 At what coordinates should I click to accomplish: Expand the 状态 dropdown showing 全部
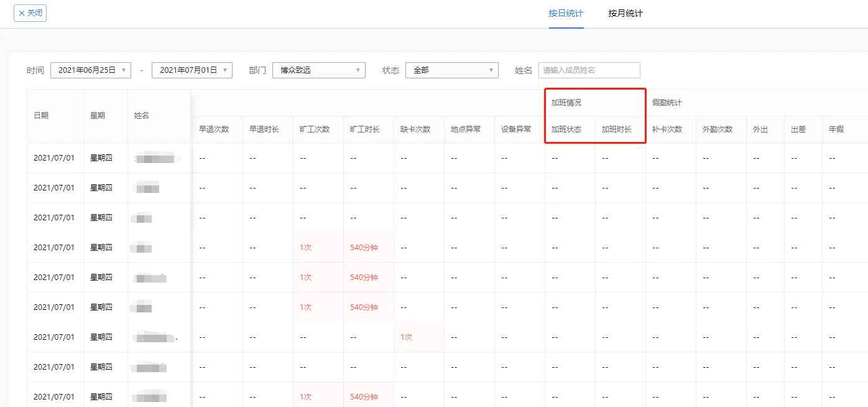click(452, 70)
